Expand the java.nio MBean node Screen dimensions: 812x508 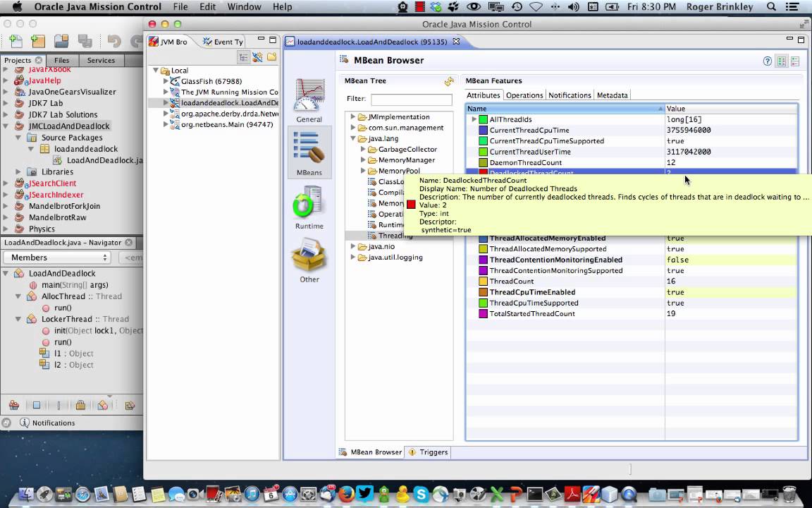click(x=353, y=246)
